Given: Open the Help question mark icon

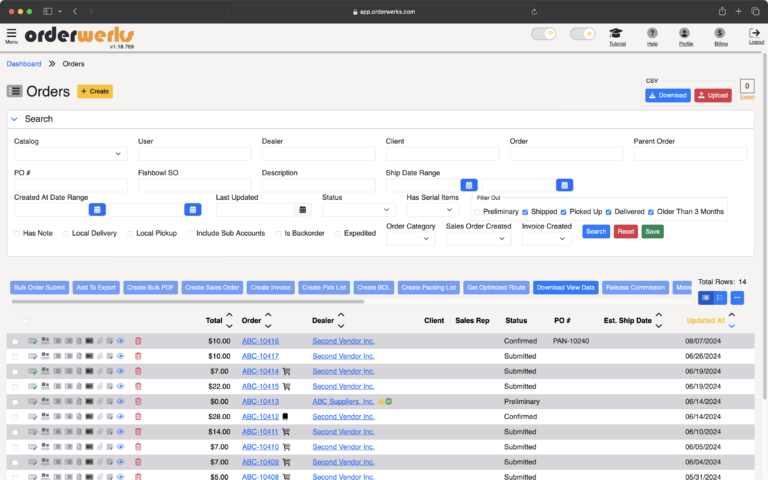Looking at the screenshot, I should tap(652, 33).
